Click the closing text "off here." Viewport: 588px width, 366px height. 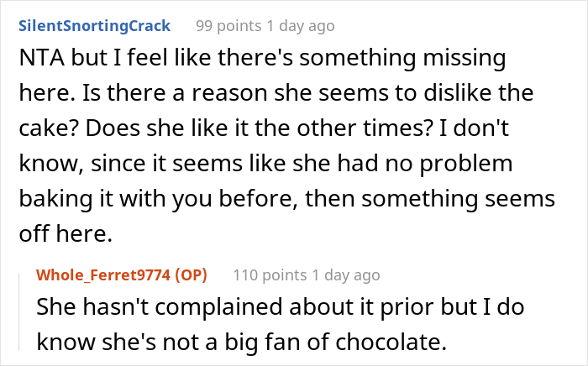coord(66,233)
